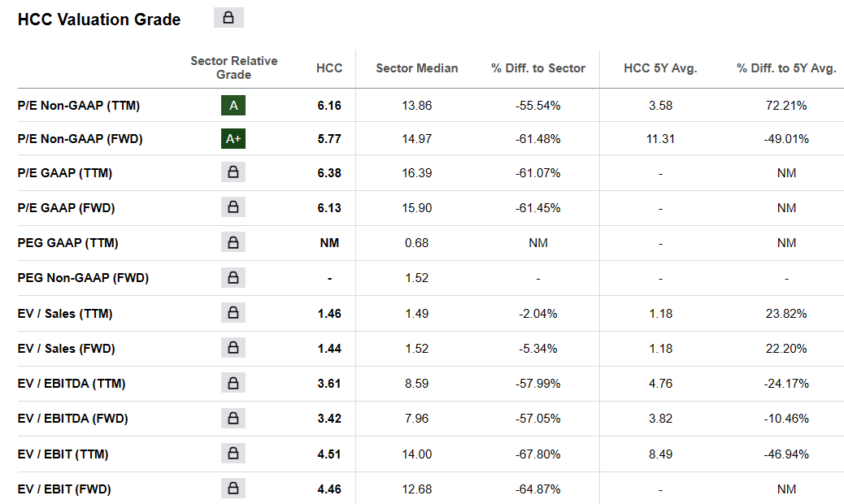This screenshot has width=844, height=504.
Task: Select the -49.01% 5Y difference
Action: coord(786,139)
